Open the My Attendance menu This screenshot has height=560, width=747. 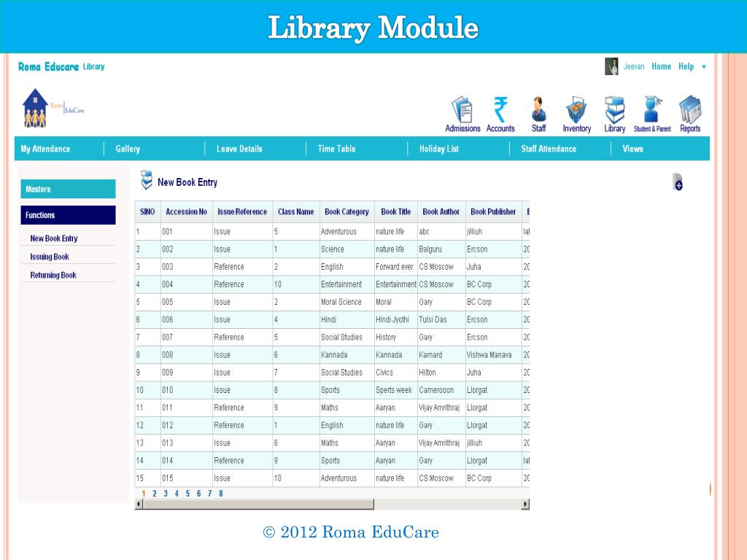[x=45, y=149]
